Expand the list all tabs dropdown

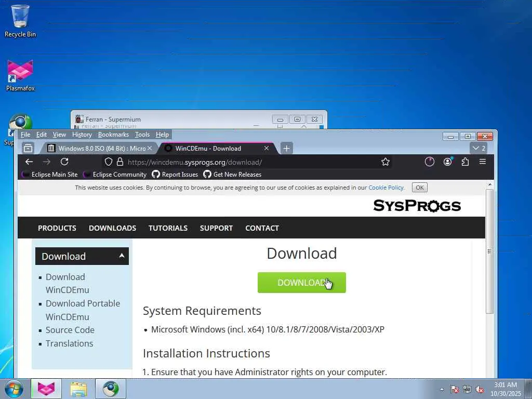[479, 148]
